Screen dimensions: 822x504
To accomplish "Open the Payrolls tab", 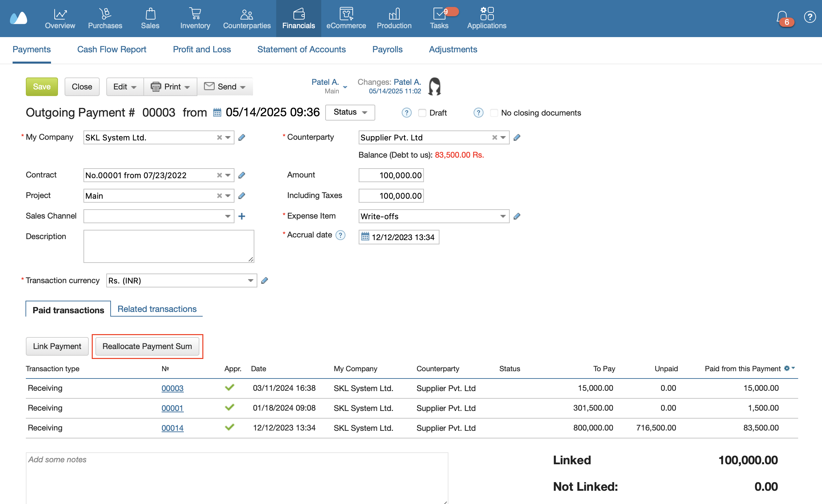I will click(x=387, y=49).
